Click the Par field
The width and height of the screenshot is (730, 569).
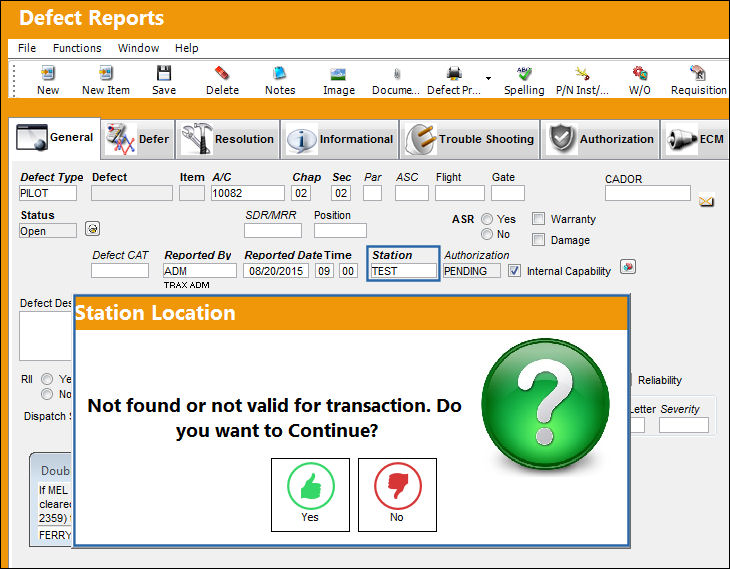tap(372, 193)
